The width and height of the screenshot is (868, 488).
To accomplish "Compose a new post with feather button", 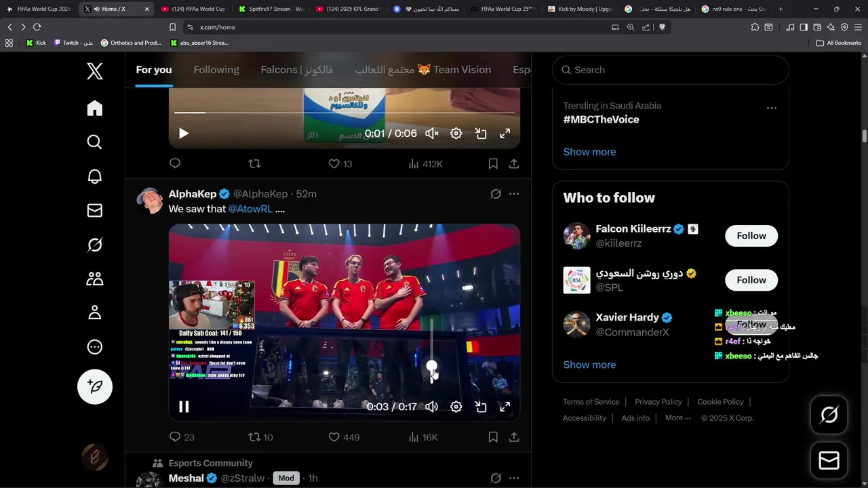I will 95,386.
